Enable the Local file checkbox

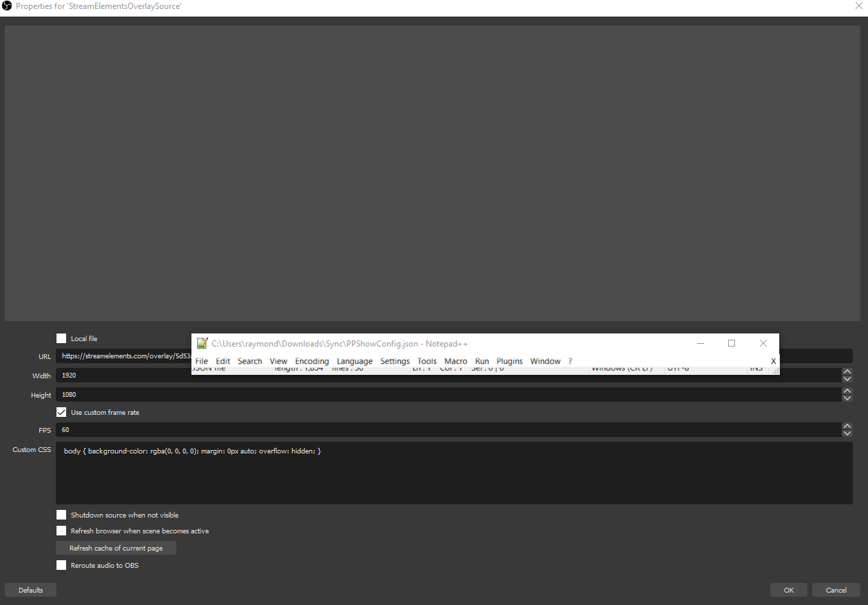tap(61, 338)
